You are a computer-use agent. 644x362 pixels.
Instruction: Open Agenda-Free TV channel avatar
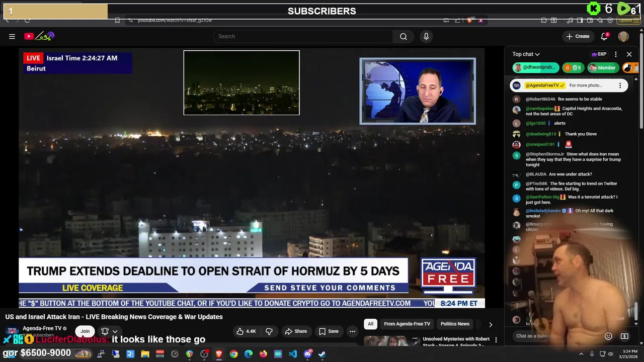tap(12, 332)
